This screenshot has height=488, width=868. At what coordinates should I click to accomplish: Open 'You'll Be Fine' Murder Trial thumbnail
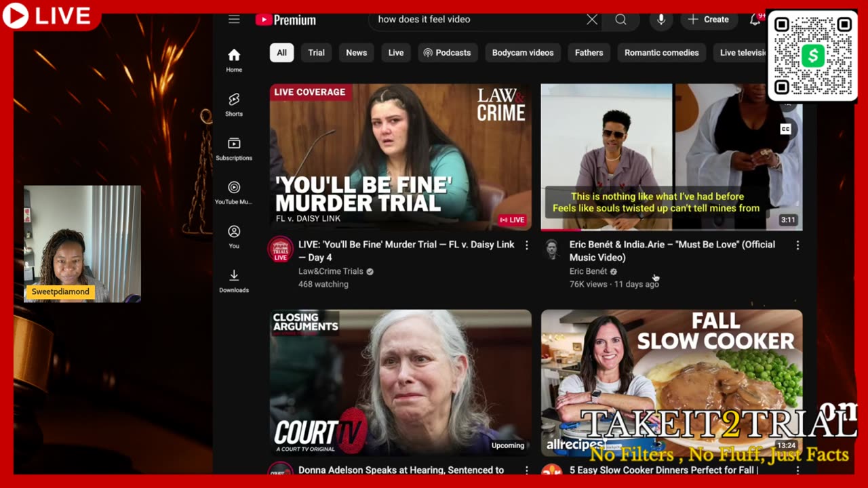point(400,157)
